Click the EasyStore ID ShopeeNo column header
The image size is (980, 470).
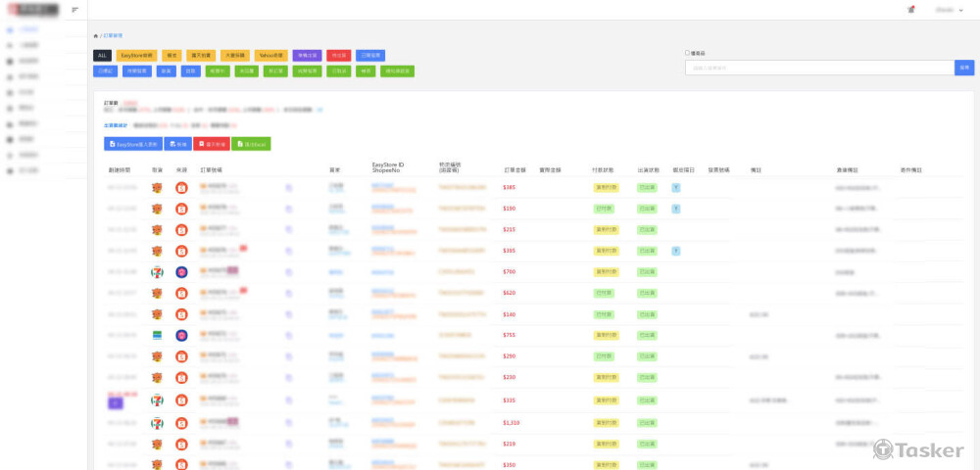388,167
